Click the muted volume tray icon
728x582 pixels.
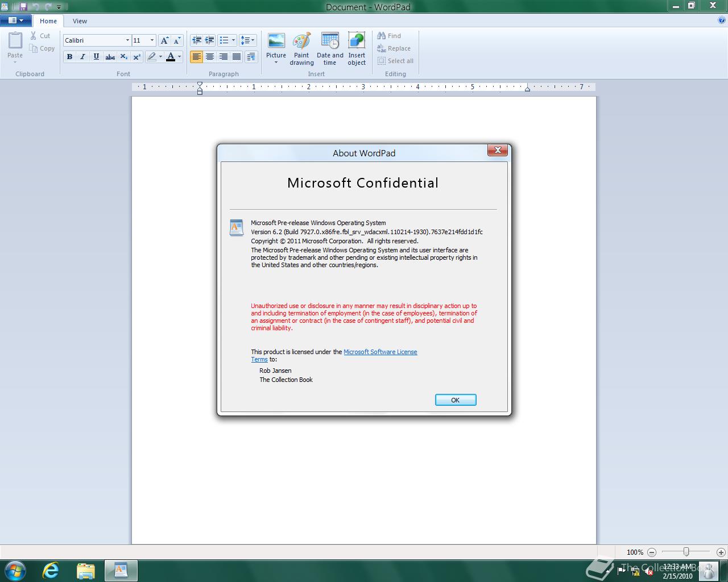coord(649,571)
